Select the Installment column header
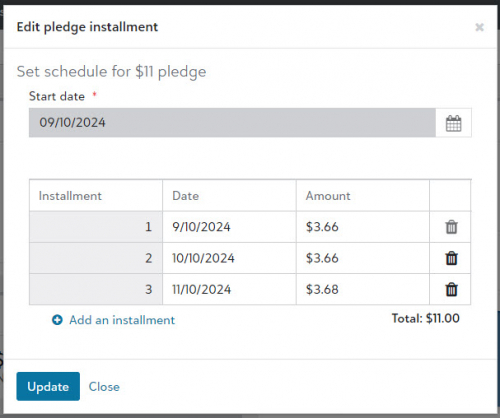500x418 pixels. [70, 196]
